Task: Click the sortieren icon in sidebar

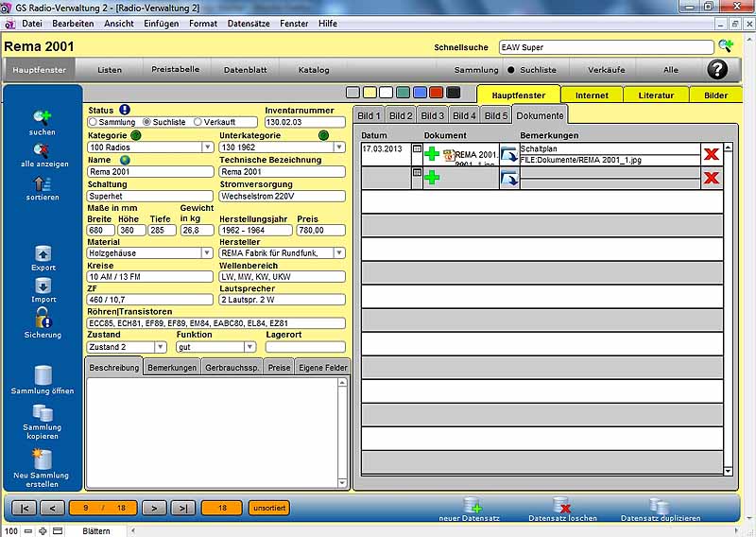Action: pyautogui.click(x=43, y=183)
